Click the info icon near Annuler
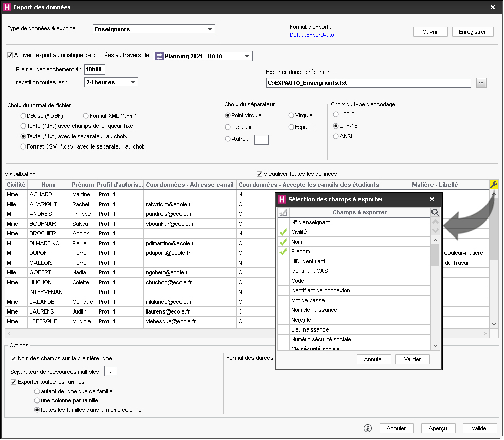 (x=368, y=428)
